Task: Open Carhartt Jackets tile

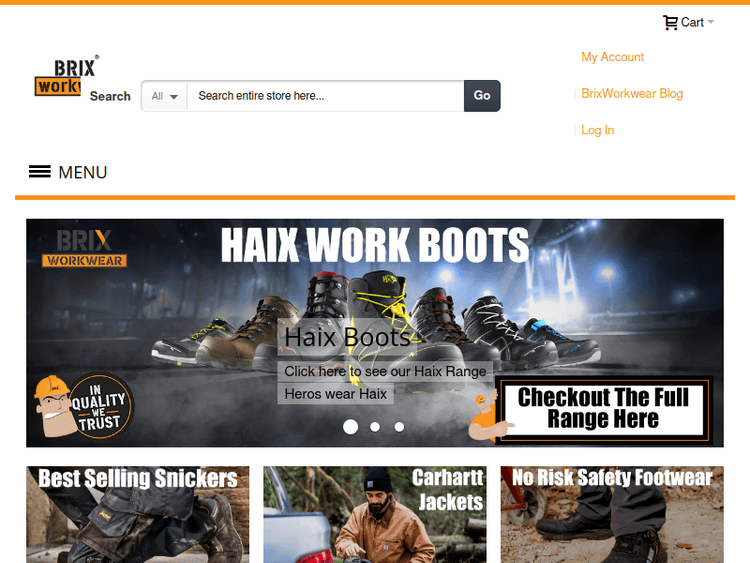Action: [x=375, y=514]
